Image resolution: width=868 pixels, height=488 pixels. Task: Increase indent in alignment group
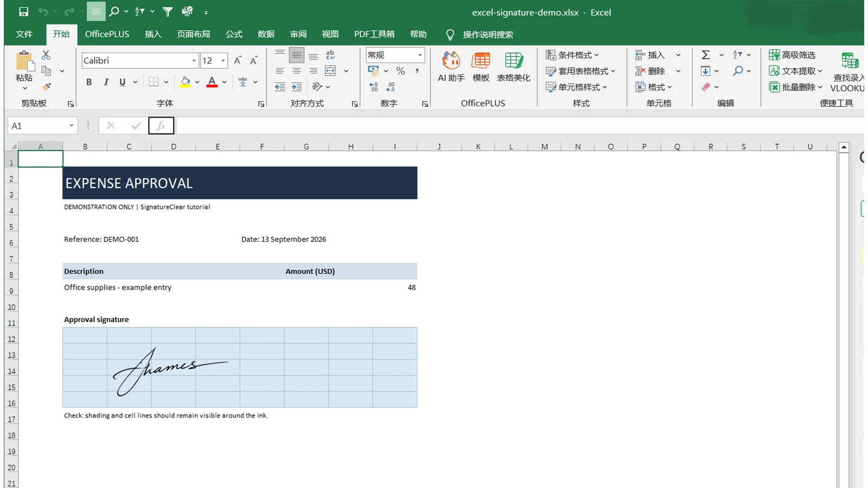point(296,87)
